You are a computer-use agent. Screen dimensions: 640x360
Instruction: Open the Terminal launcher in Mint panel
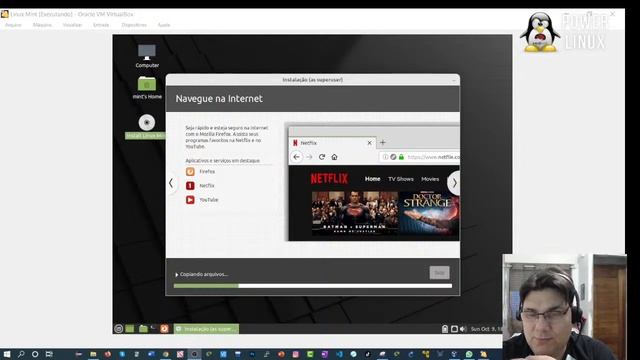[153, 329]
